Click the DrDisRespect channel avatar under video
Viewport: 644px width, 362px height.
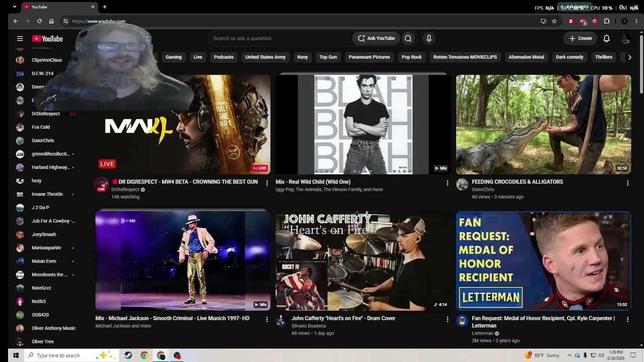click(102, 185)
